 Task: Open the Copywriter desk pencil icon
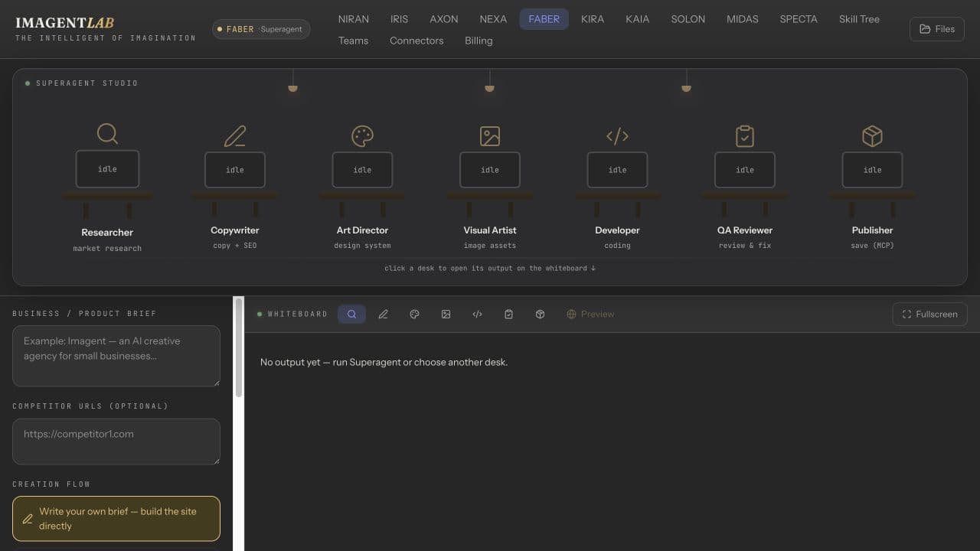tap(235, 136)
